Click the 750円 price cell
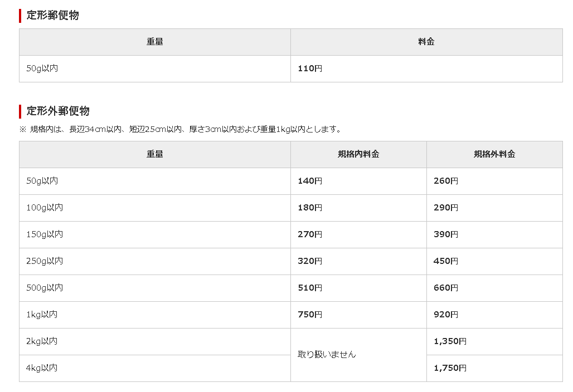 point(358,315)
